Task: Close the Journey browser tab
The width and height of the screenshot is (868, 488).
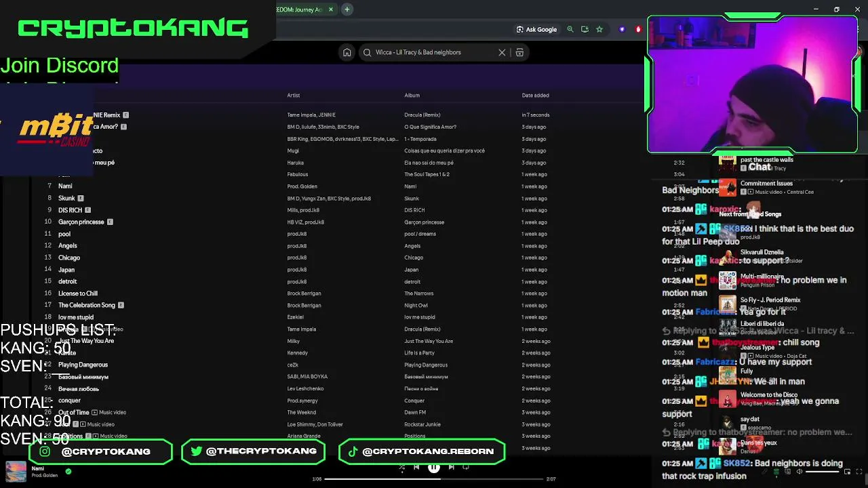Action: pos(331,9)
